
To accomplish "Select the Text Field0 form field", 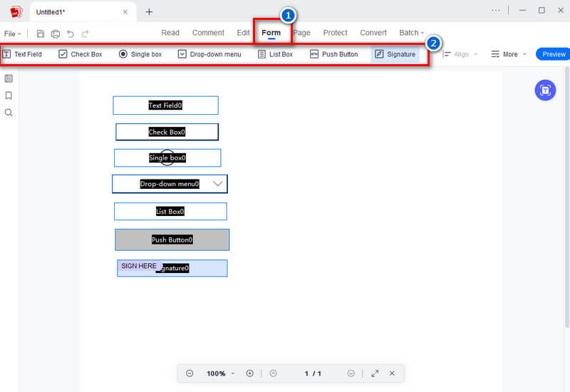I will [166, 105].
